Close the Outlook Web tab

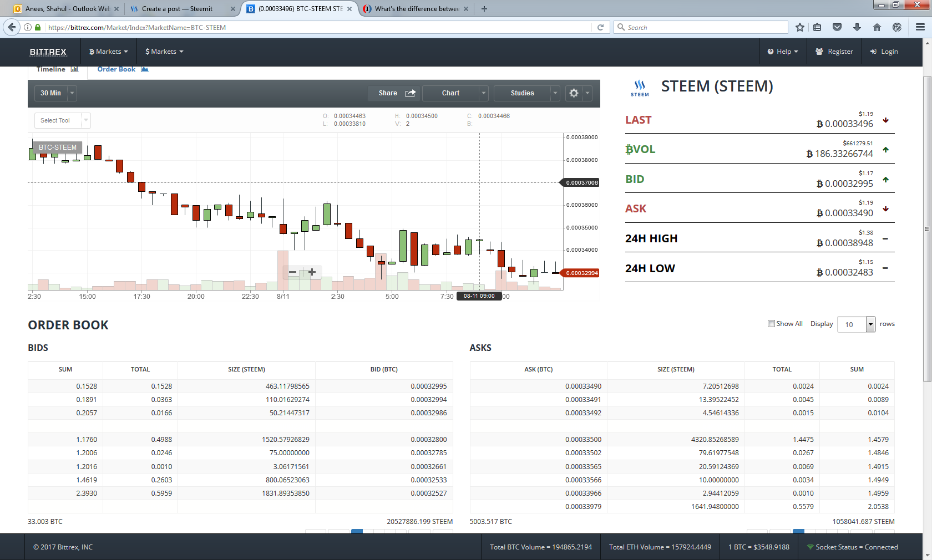coord(116,9)
